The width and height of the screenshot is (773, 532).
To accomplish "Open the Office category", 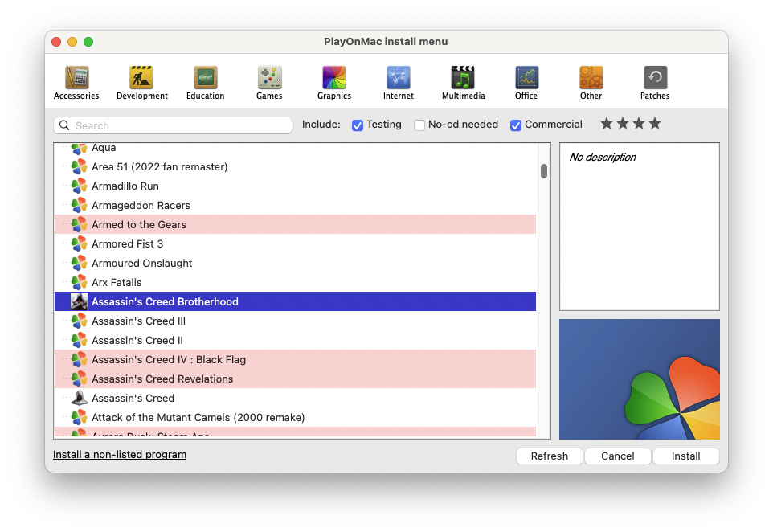I will pos(526,83).
